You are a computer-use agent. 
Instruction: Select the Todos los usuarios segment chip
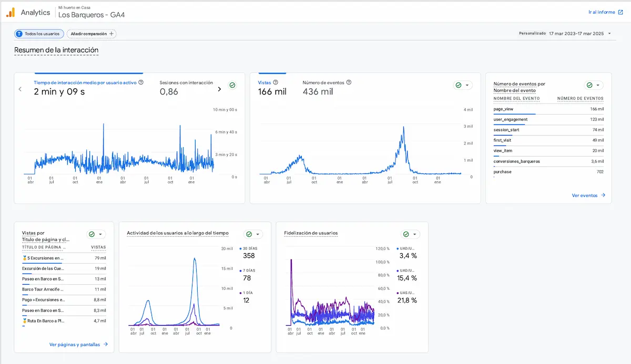click(x=39, y=34)
